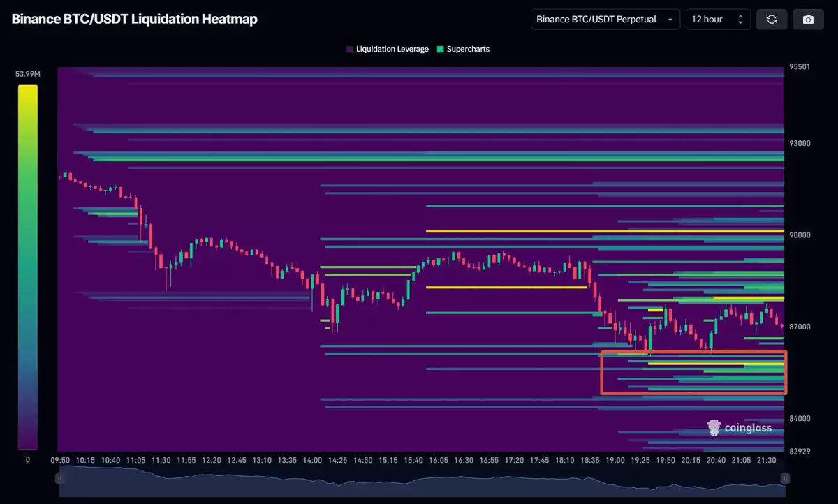Click the time range navigator mini-chart
Image resolution: width=838 pixels, height=504 pixels.
coord(422,481)
